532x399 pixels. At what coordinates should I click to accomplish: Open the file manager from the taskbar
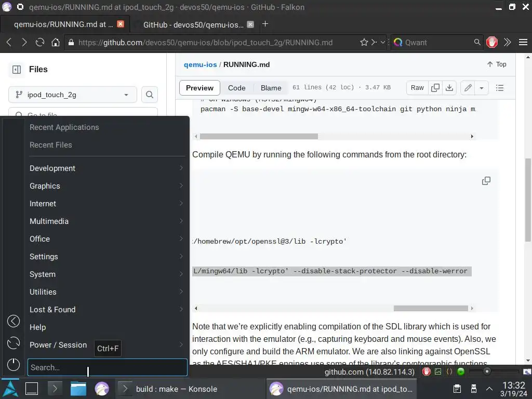[78, 389]
